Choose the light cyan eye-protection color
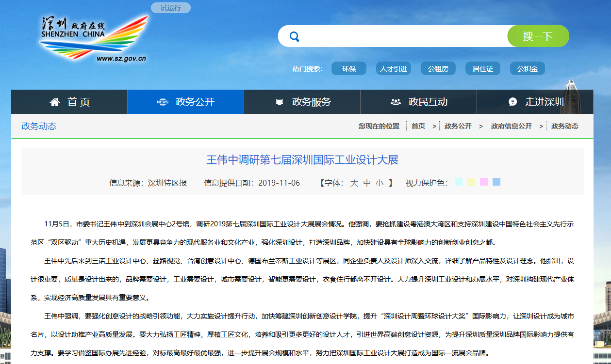This screenshot has height=364, width=611. tap(459, 182)
